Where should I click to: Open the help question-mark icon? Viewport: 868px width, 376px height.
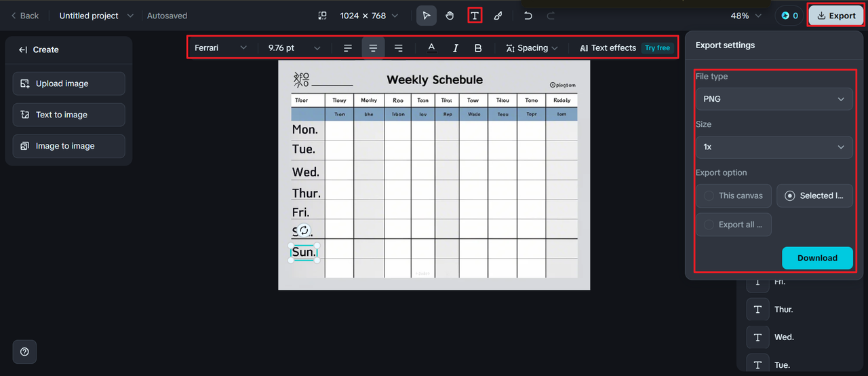point(24,352)
